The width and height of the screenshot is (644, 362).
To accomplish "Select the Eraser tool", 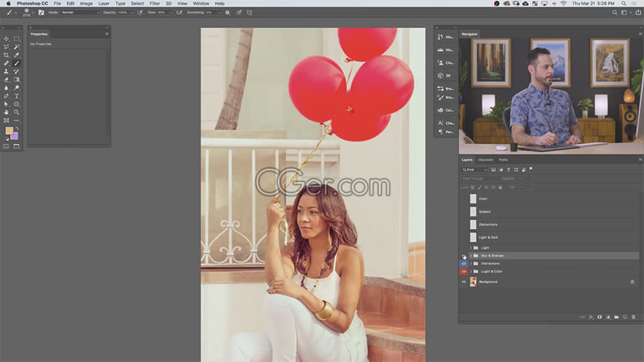I will tap(6, 80).
